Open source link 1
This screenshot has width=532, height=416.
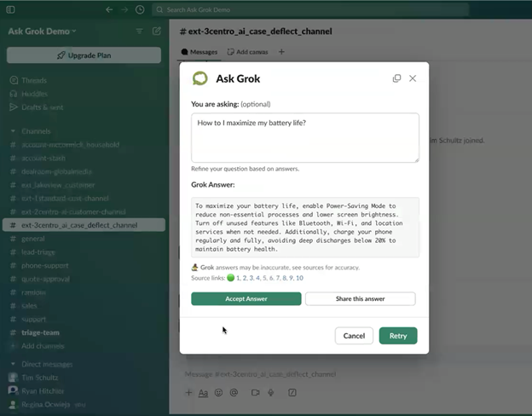pyautogui.click(x=238, y=278)
